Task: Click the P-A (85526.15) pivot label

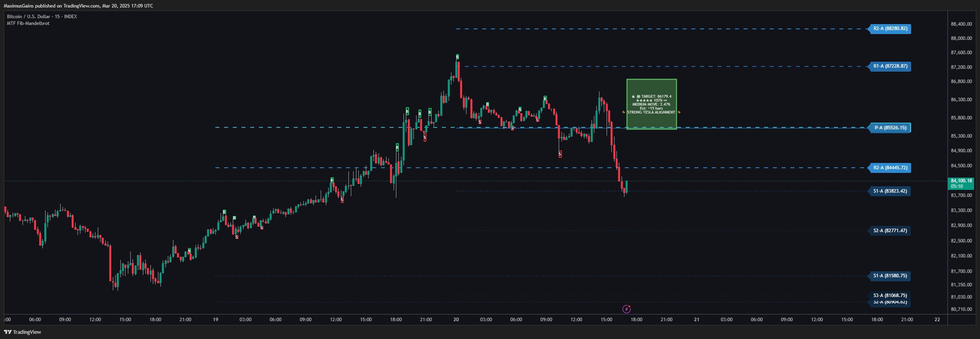Action: pos(890,128)
